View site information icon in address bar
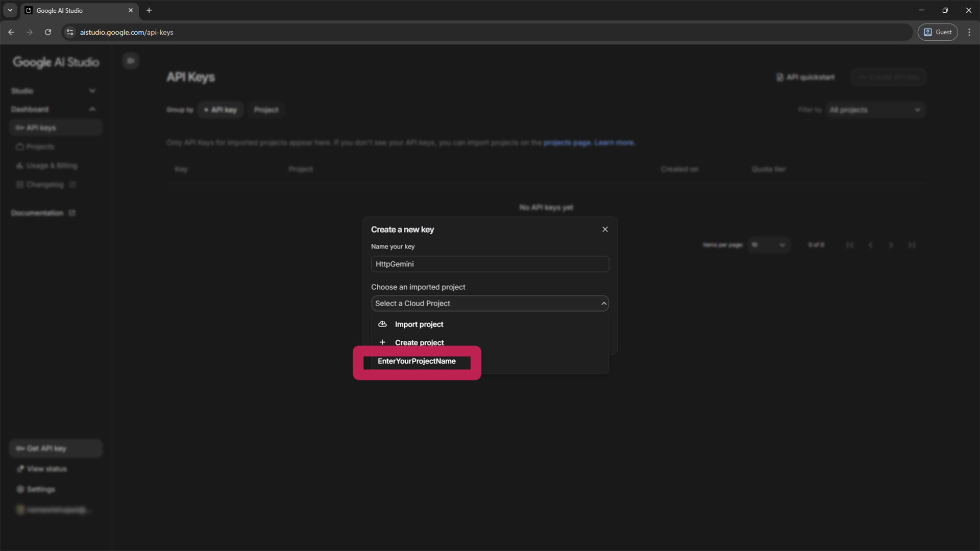This screenshot has width=980, height=551. tap(70, 32)
